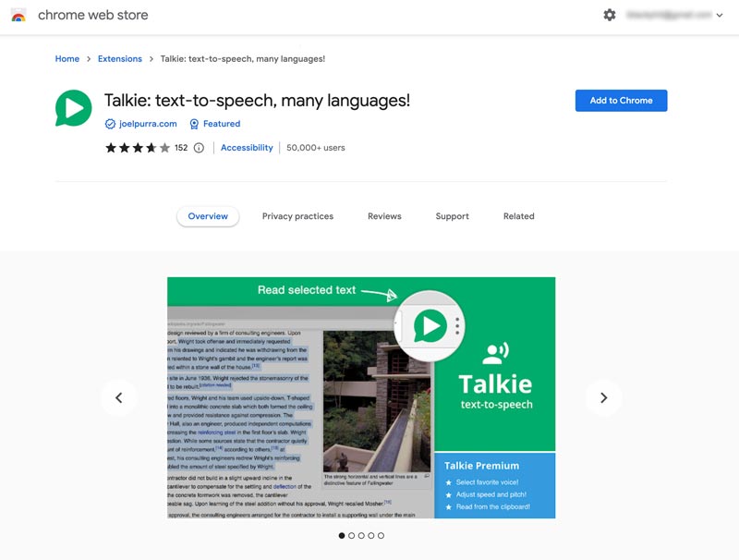Select the second carousel dot

pos(352,535)
